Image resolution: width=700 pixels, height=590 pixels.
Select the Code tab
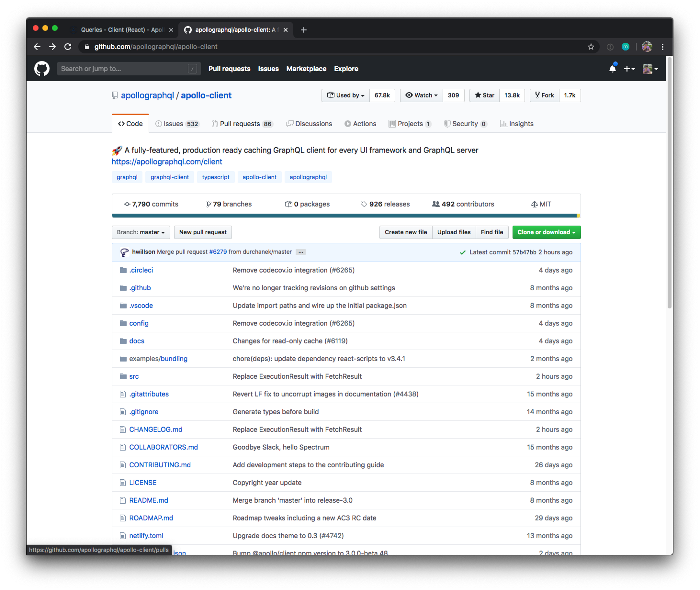(x=130, y=124)
